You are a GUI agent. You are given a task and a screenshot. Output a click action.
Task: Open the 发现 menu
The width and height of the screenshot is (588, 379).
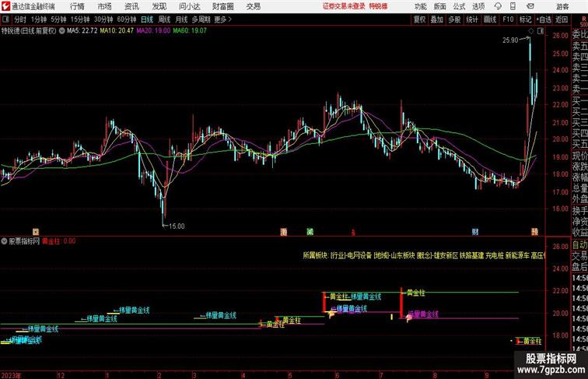pyautogui.click(x=159, y=6)
